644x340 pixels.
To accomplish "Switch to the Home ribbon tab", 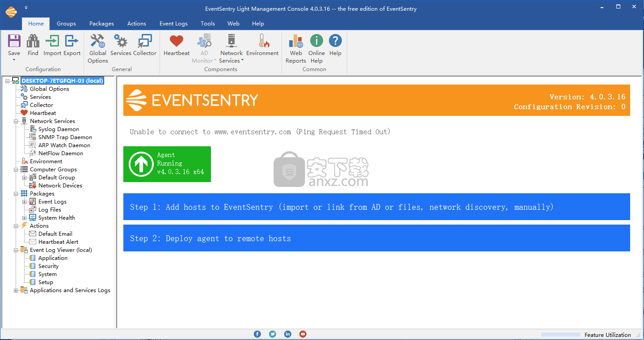I will pos(36,24).
